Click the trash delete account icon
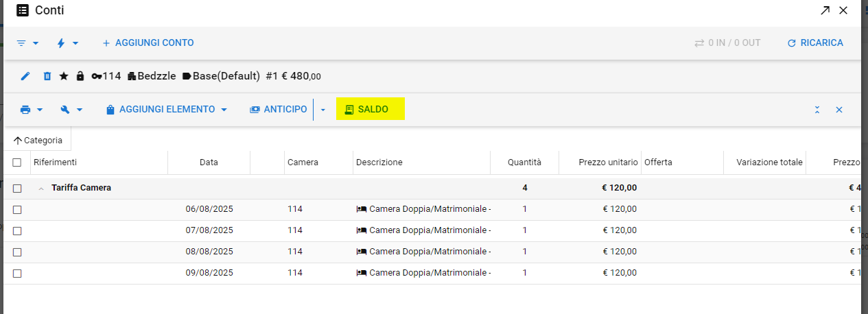Screen dimensions: 868x314 click(x=47, y=76)
